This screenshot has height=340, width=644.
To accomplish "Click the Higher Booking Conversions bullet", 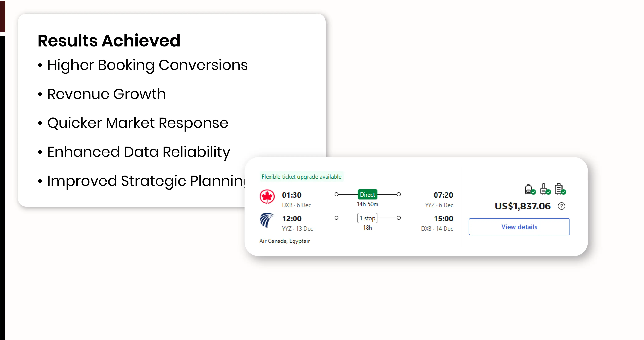I will 147,65.
